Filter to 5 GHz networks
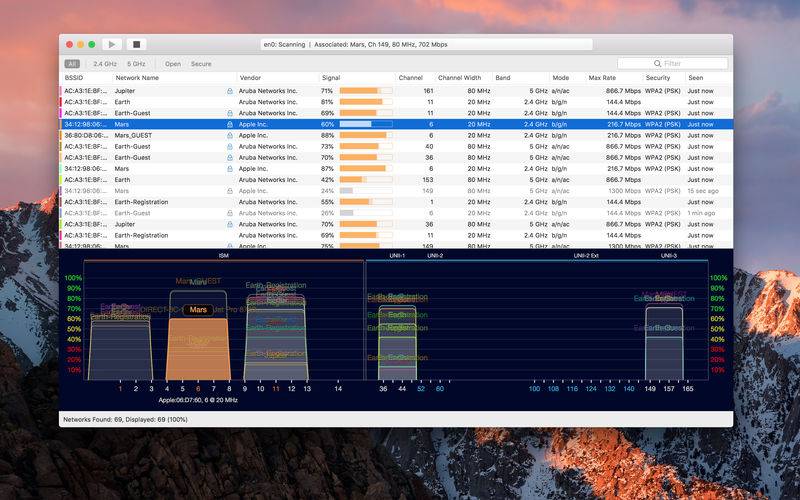800x500 pixels. (x=136, y=64)
